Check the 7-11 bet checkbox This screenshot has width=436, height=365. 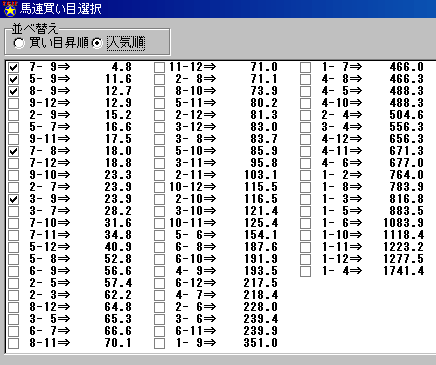click(13, 235)
